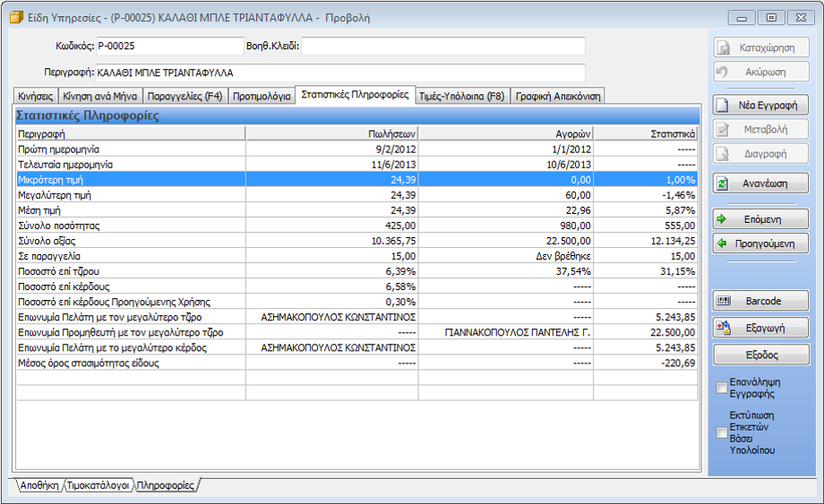Enable the Επανάληψη Εγγραφής checkbox
The height and width of the screenshot is (504, 824).
[722, 388]
